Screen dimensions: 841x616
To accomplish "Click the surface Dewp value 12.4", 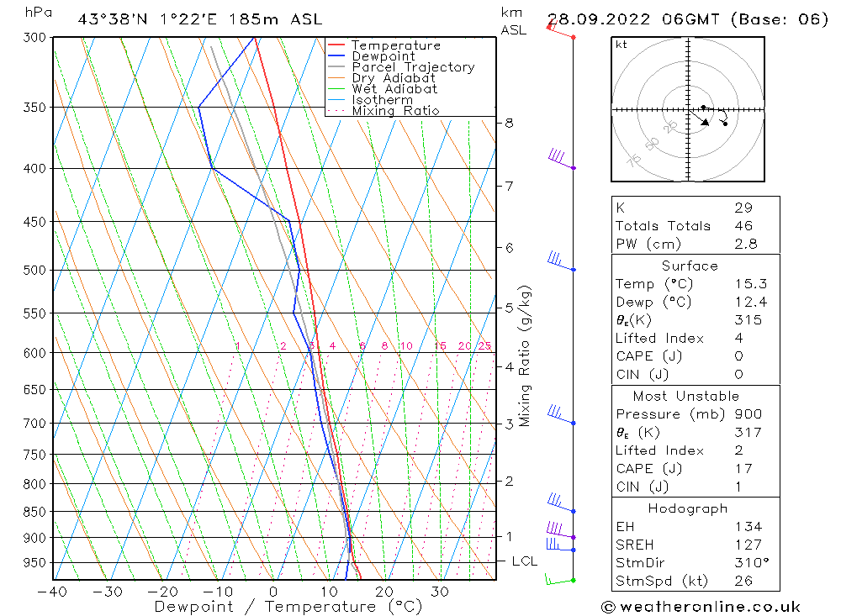I will (x=751, y=302).
